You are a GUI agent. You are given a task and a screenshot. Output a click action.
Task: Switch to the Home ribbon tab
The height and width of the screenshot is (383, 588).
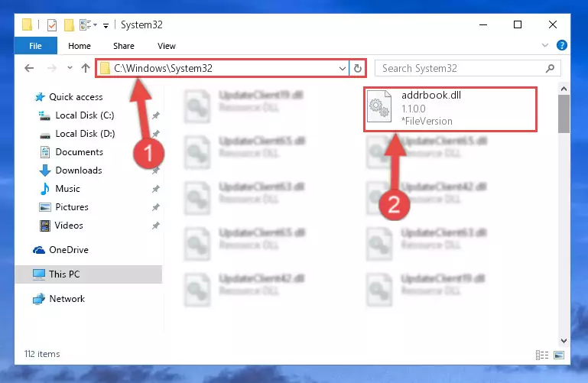[x=80, y=46]
